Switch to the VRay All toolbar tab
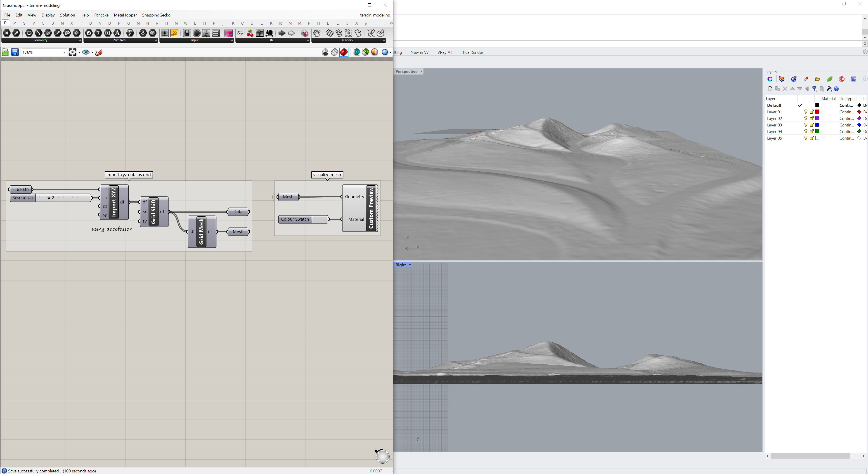Screen dimensions: 868x474 click(445, 52)
